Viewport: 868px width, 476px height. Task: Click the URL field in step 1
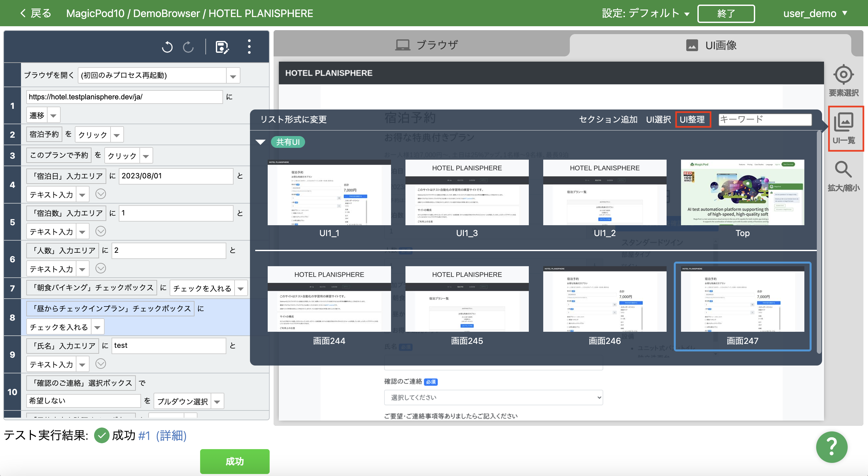124,97
